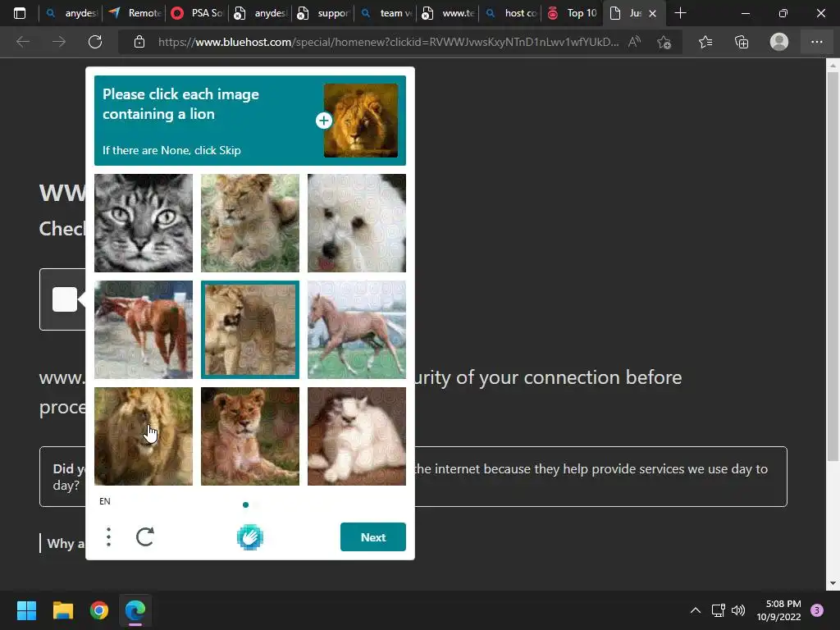This screenshot has height=630, width=840.
Task: Close the current Jus tab
Action: [x=652, y=13]
